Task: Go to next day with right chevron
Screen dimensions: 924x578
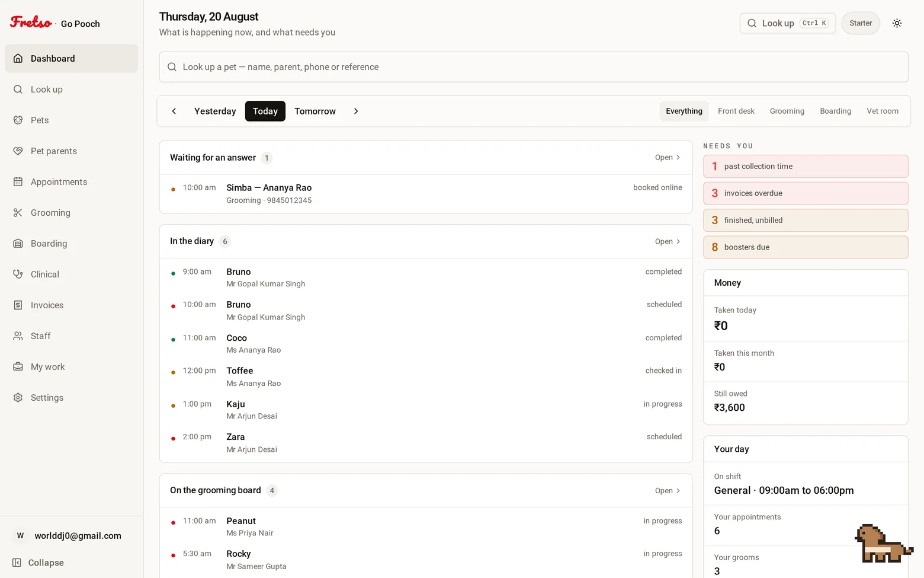Action: pyautogui.click(x=356, y=111)
